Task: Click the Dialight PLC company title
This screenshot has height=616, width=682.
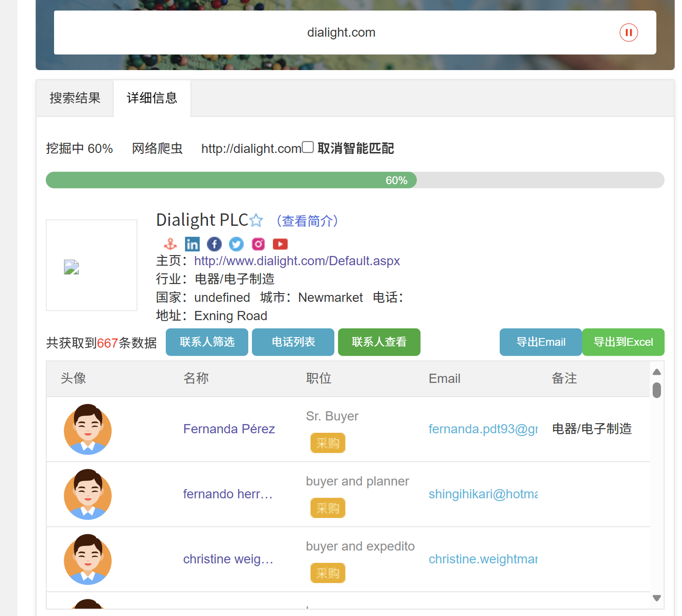Action: click(203, 220)
